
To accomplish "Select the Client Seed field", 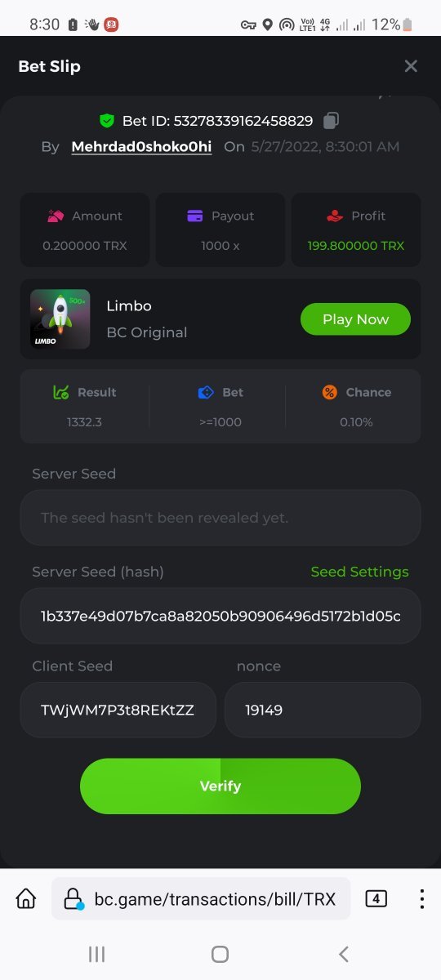I will click(118, 710).
